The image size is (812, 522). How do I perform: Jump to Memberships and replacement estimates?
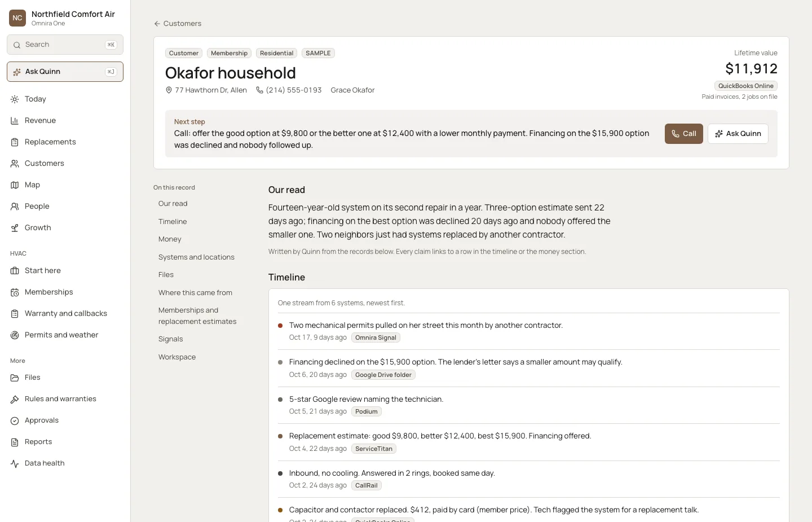click(x=197, y=316)
